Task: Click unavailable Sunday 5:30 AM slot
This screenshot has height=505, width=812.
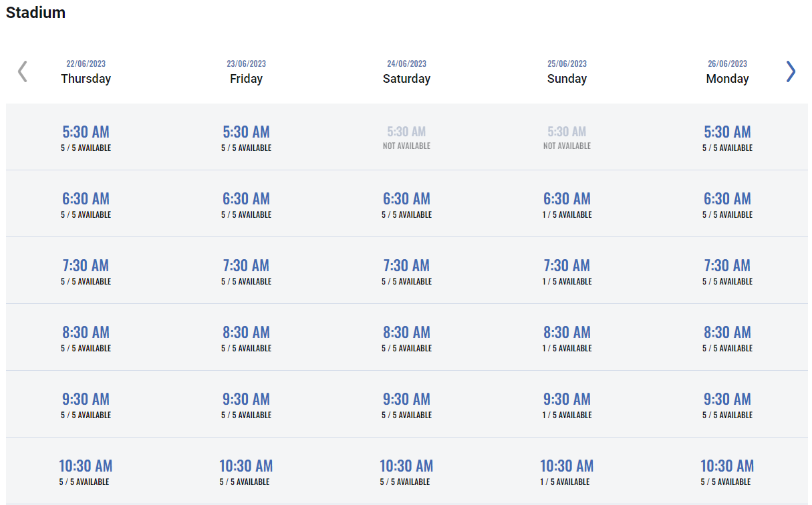Action: pos(567,136)
